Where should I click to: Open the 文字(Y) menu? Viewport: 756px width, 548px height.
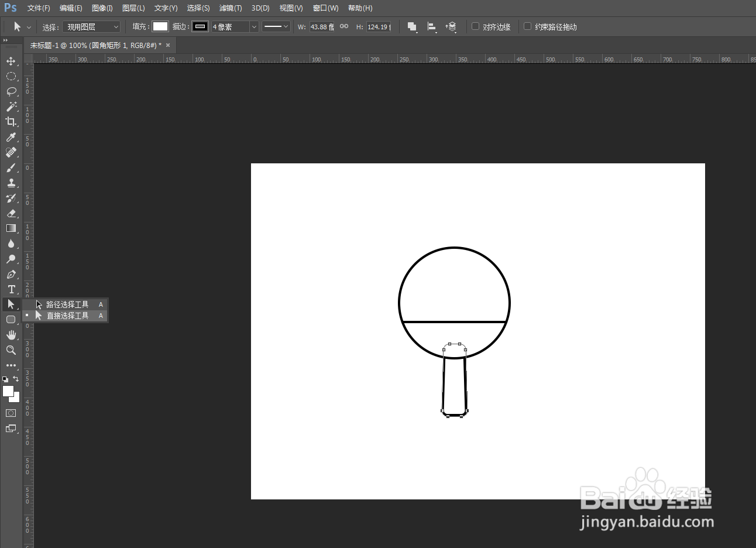(166, 8)
